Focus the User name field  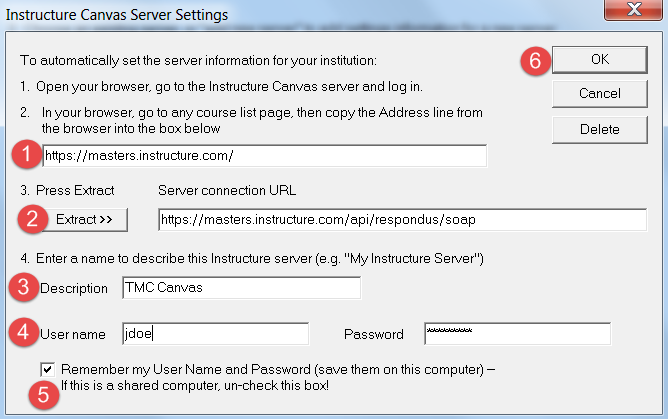coord(216,334)
